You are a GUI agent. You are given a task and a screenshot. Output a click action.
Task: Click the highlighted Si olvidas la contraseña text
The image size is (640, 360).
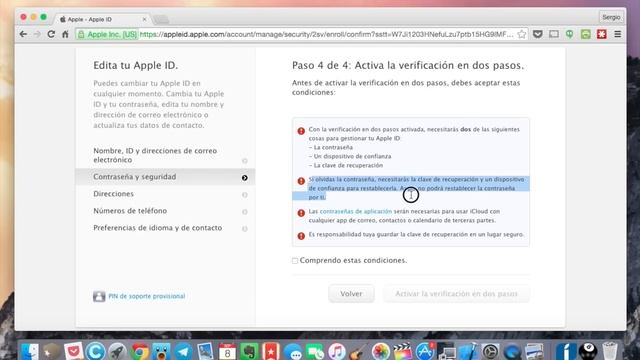[x=416, y=188]
